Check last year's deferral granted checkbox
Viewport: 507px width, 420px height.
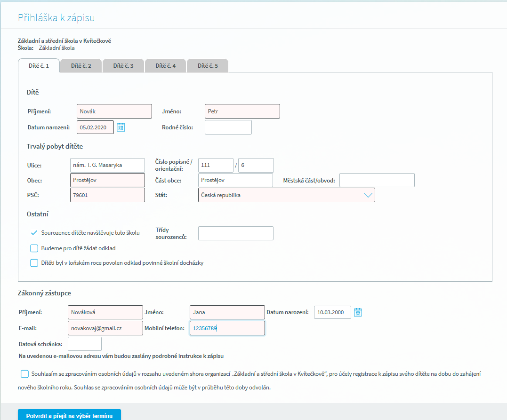coord(34,263)
